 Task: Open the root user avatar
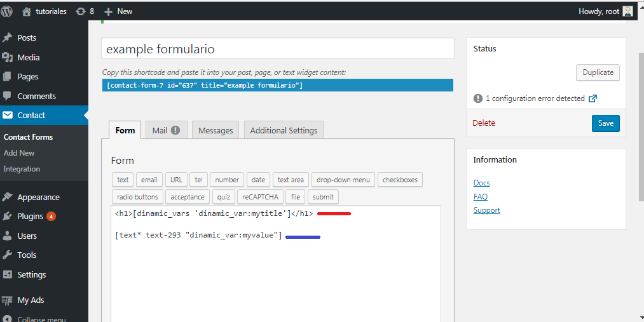point(627,11)
